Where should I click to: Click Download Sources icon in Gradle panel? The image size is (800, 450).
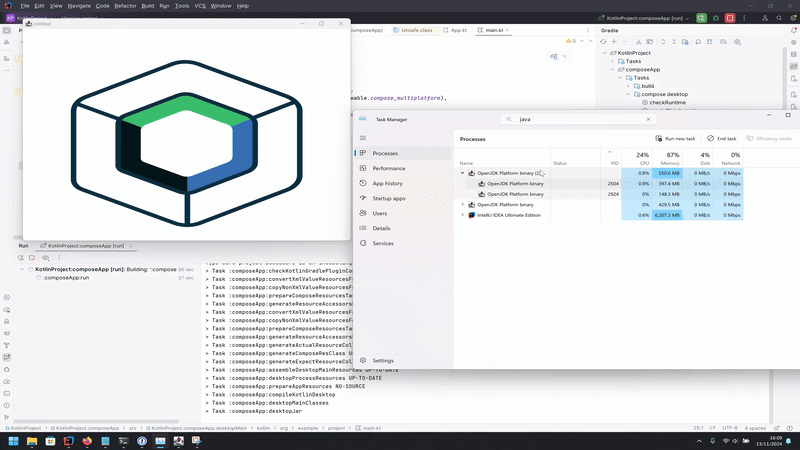tap(638, 42)
